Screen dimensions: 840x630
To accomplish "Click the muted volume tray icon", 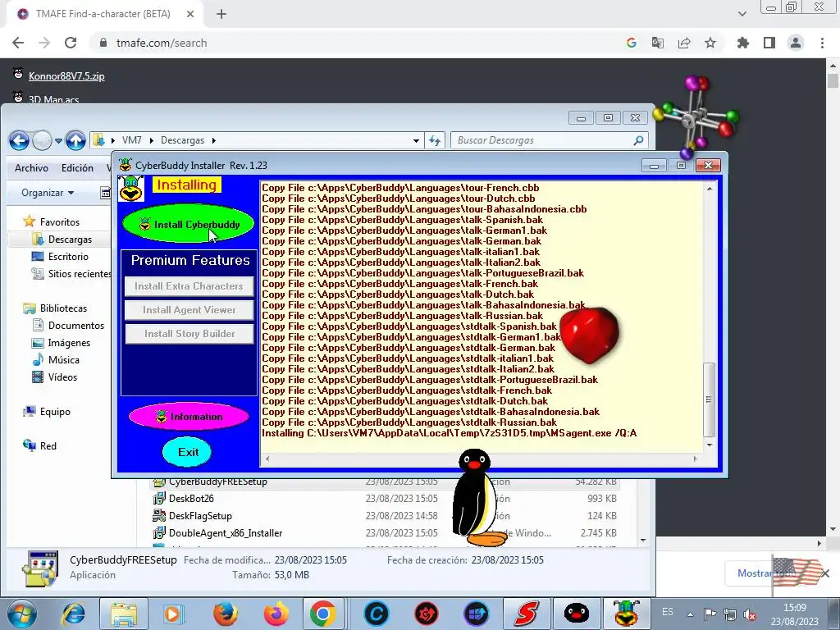I will coord(750,615).
